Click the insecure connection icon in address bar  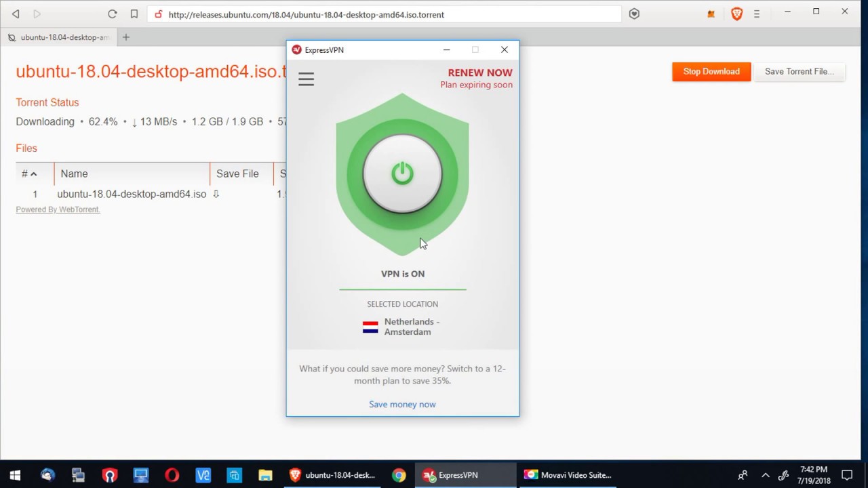tap(158, 14)
